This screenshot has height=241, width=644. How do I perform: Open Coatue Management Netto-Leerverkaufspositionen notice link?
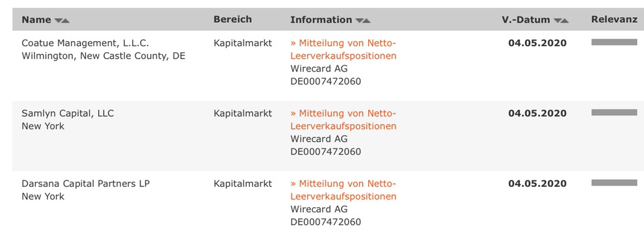pyautogui.click(x=343, y=50)
